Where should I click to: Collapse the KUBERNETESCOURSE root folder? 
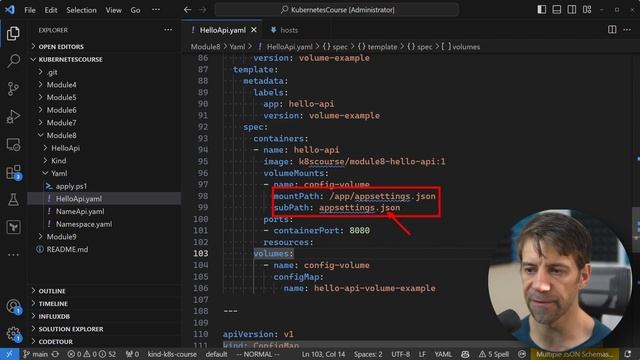click(x=104, y=59)
